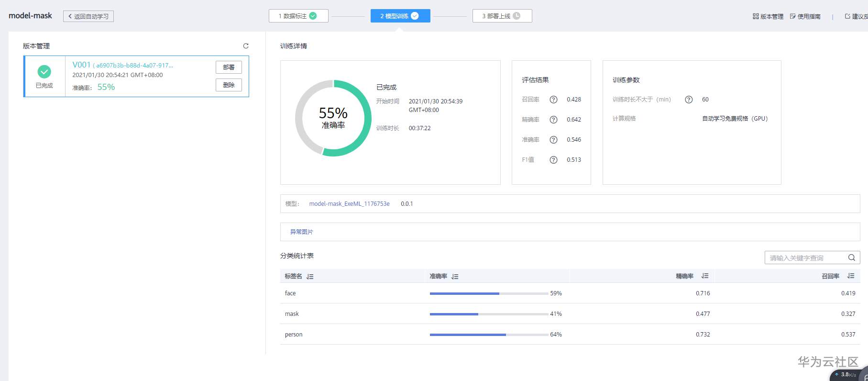
Task: Sort the table by 召回率 column
Action: tap(851, 276)
